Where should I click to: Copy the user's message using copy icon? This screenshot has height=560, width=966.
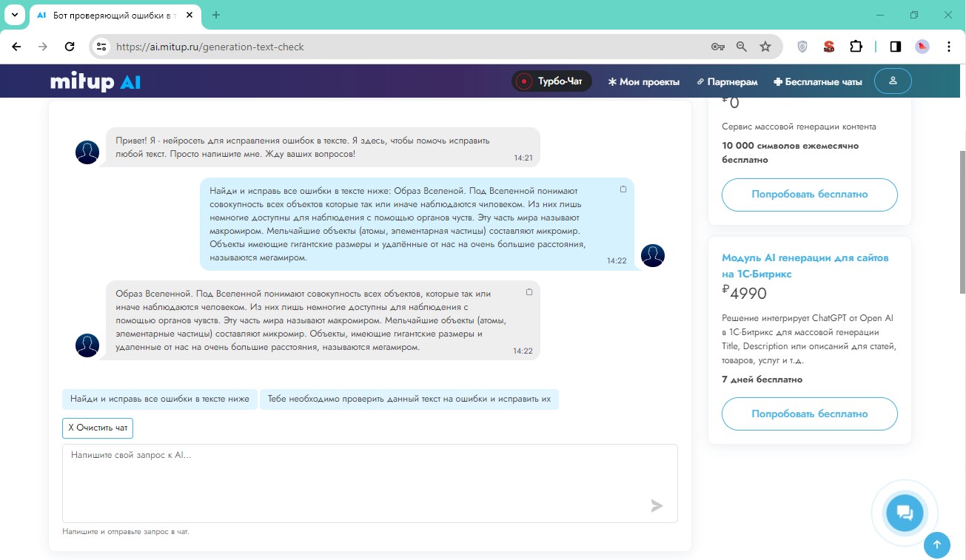pos(623,189)
